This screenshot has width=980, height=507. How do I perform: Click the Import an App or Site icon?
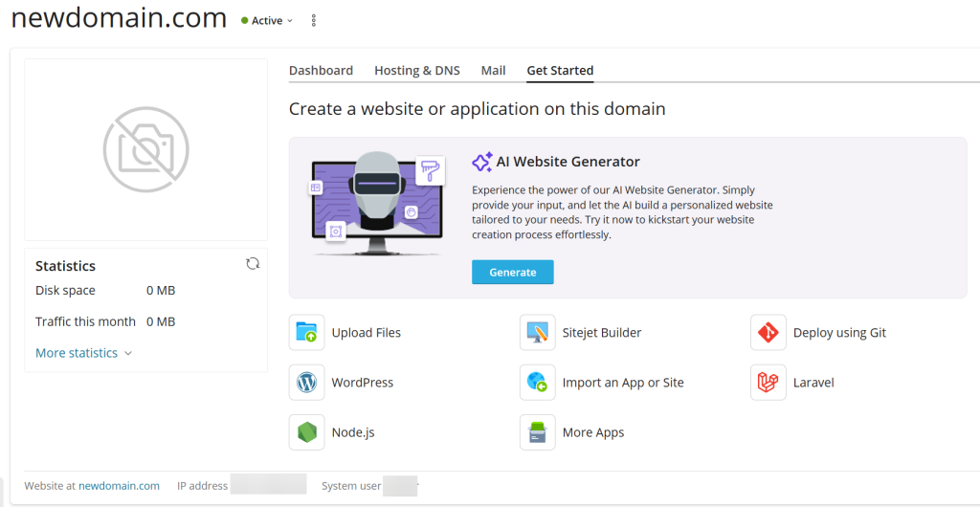(x=537, y=383)
